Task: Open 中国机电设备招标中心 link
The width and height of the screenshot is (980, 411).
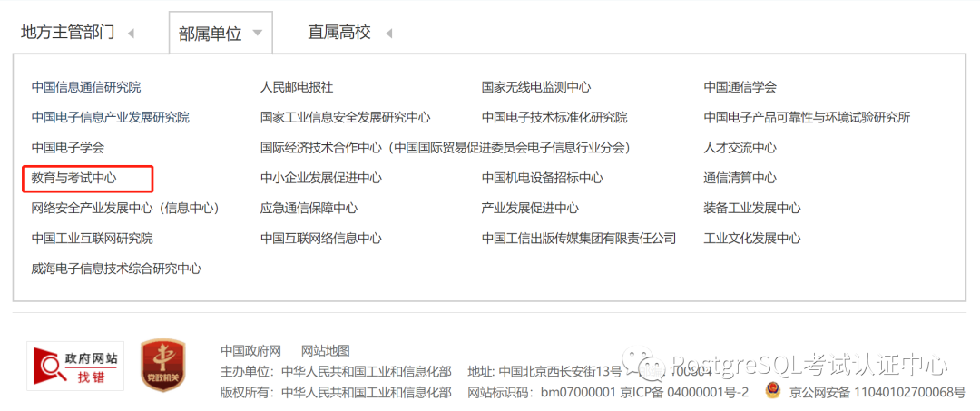Action: (542, 178)
